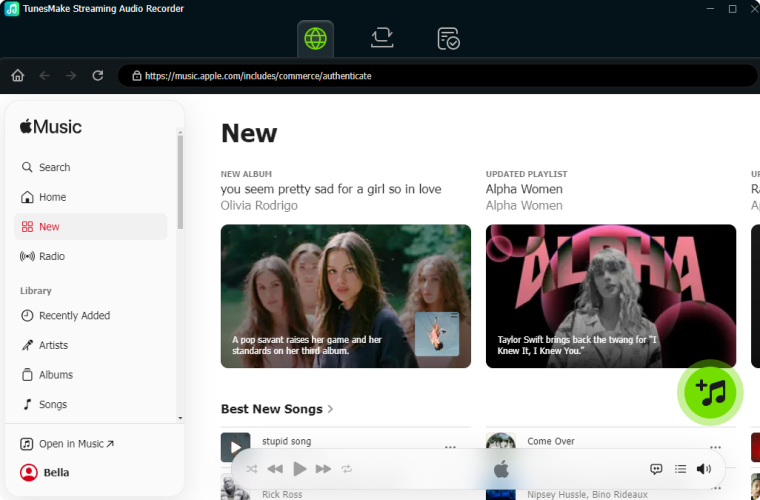Go back with the left arrow
Image resolution: width=760 pixels, height=500 pixels.
click(45, 76)
